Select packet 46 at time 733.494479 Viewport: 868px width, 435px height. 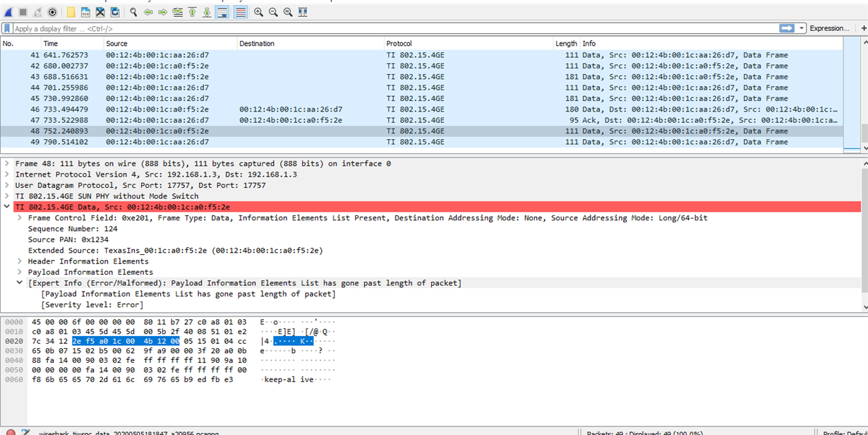click(421, 109)
